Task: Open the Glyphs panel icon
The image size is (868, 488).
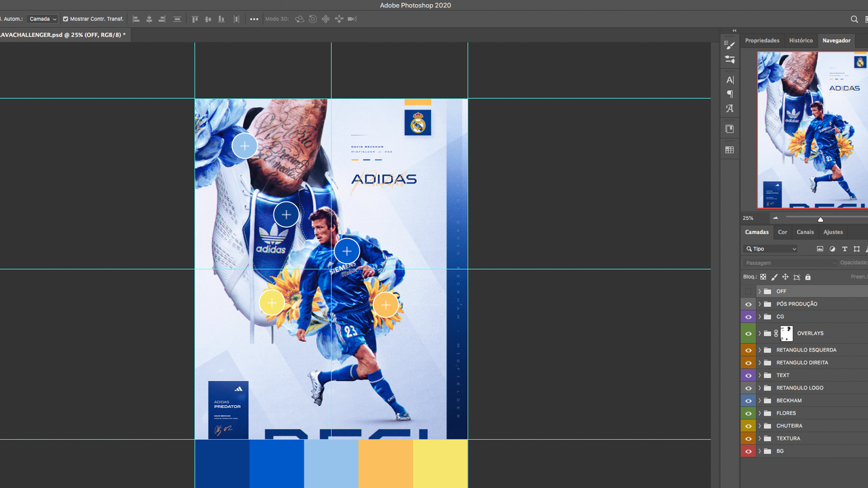Action: pos(730,108)
